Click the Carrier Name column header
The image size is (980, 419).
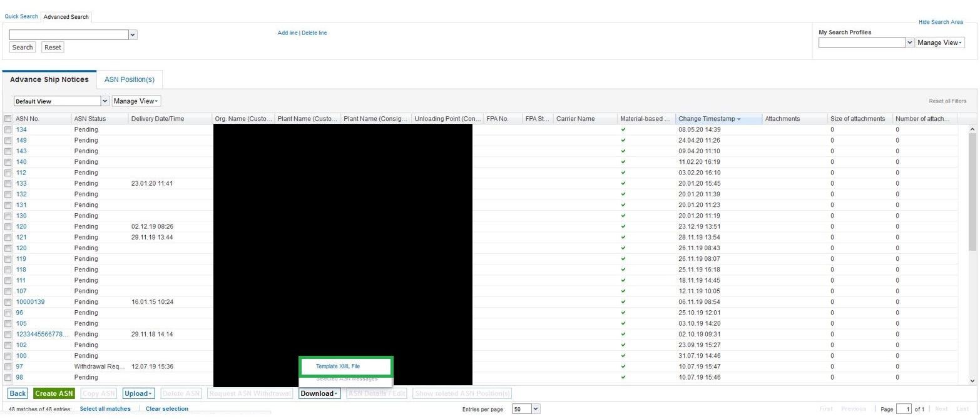[584, 119]
